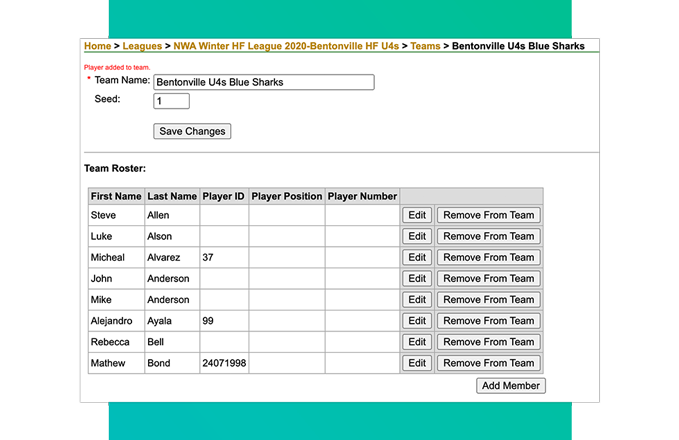This screenshot has height=440, width=679.
Task: Edit John Anderson's roster entry
Action: pos(416,279)
